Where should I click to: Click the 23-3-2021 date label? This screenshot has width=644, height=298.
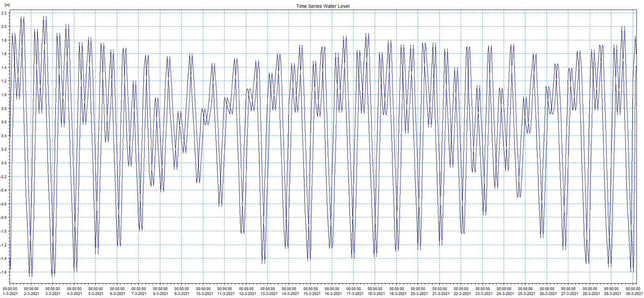point(483,294)
